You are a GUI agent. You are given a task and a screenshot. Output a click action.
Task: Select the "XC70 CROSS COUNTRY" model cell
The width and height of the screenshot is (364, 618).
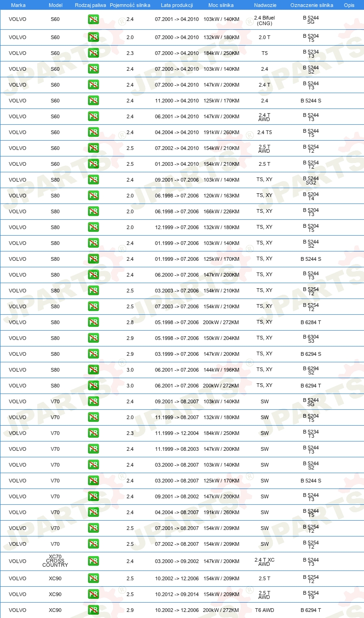pos(55,561)
